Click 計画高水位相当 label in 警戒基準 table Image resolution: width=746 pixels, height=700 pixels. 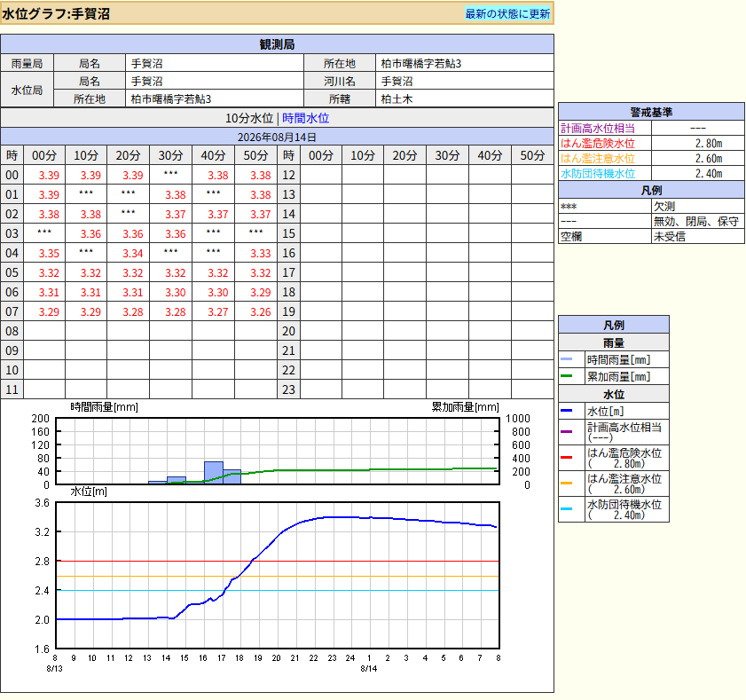(x=598, y=128)
